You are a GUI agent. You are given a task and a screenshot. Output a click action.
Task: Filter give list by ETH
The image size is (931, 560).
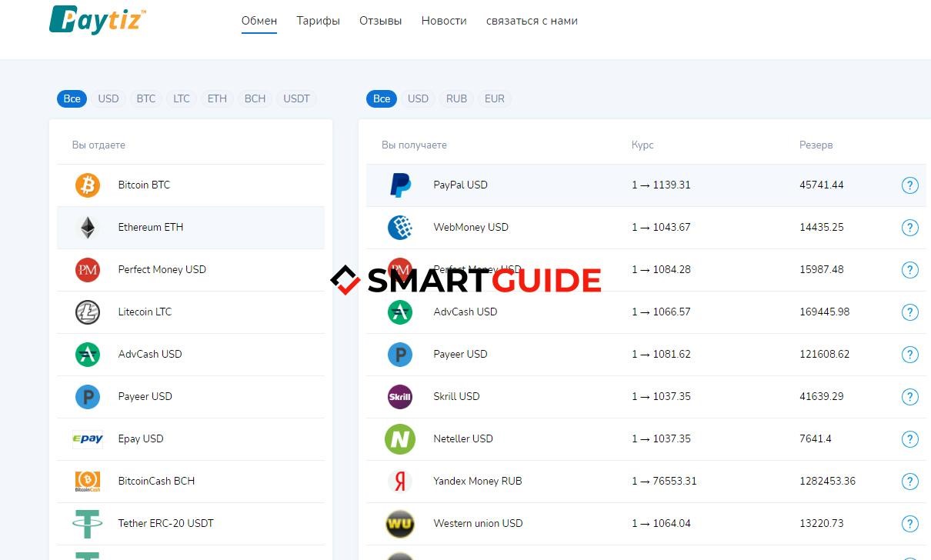pos(217,98)
